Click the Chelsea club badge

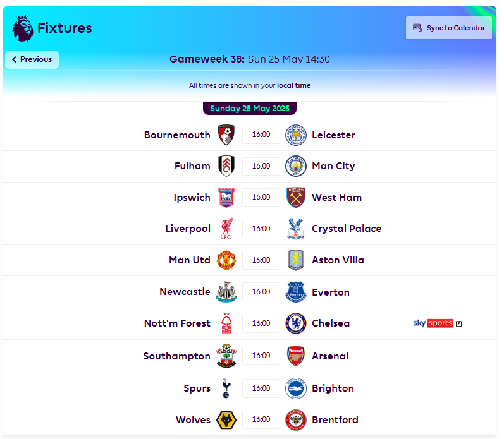296,323
